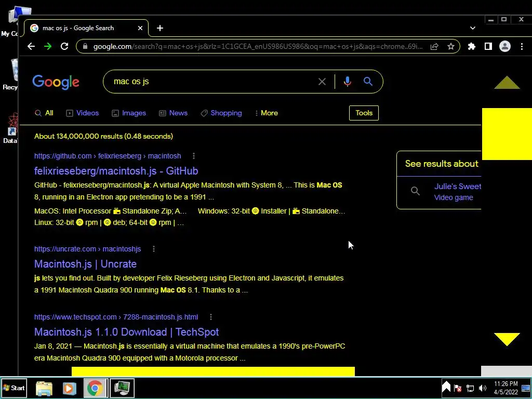Switch to the News tab
The height and width of the screenshot is (399, 532).
click(x=174, y=113)
